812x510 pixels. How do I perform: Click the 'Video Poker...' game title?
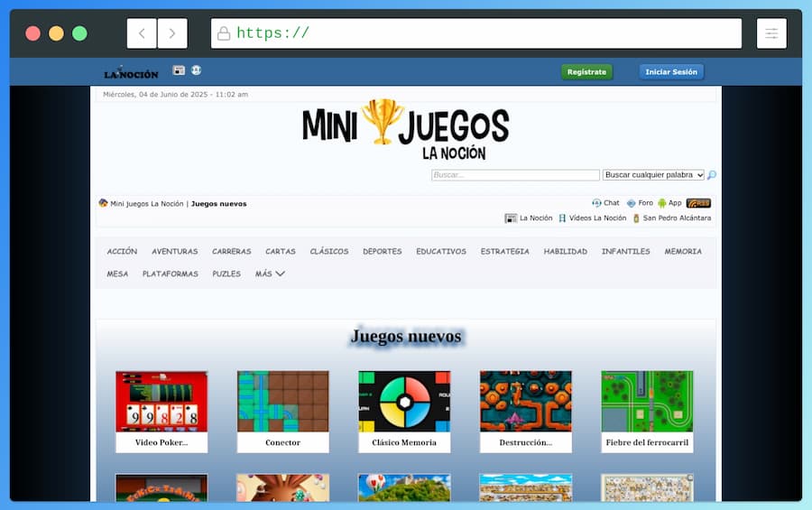click(161, 442)
